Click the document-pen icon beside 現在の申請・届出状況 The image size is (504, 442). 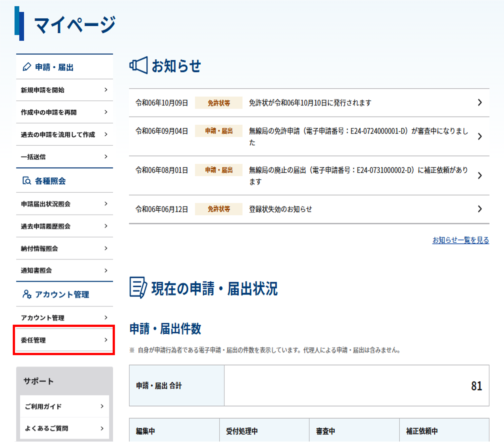[x=138, y=288]
